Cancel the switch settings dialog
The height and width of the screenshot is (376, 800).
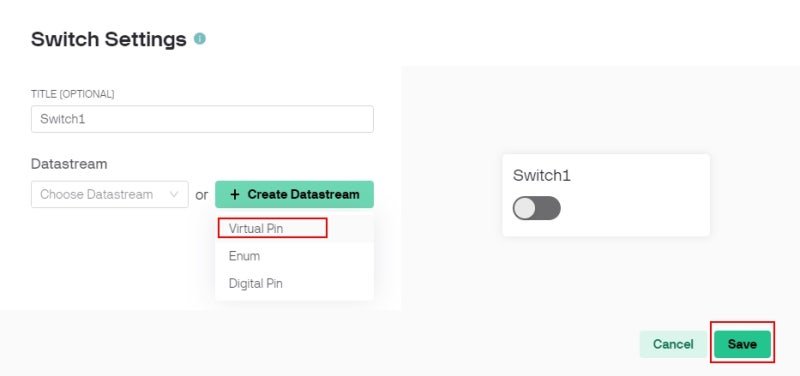673,344
